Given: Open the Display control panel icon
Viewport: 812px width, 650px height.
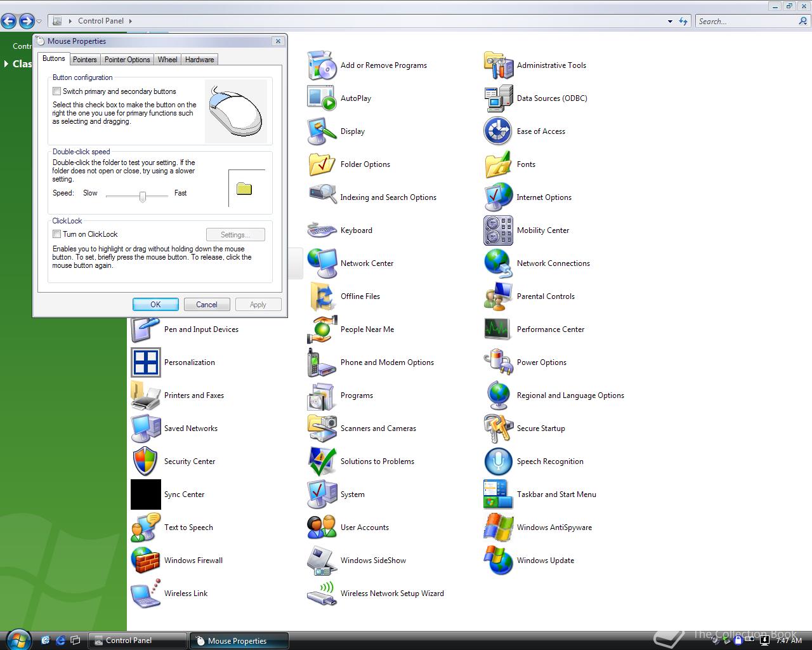Looking at the screenshot, I should point(322,131).
